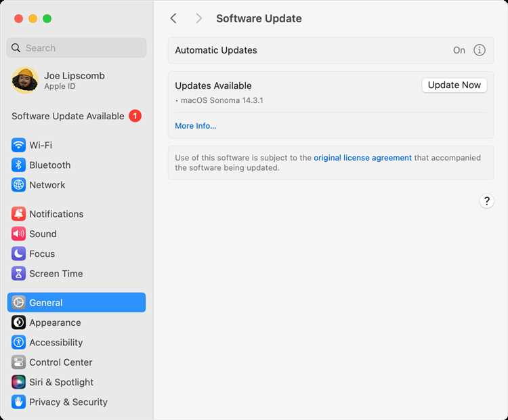Click macOS Sonoma 14.3.1 update entry
The width and height of the screenshot is (508, 420).
(x=222, y=100)
